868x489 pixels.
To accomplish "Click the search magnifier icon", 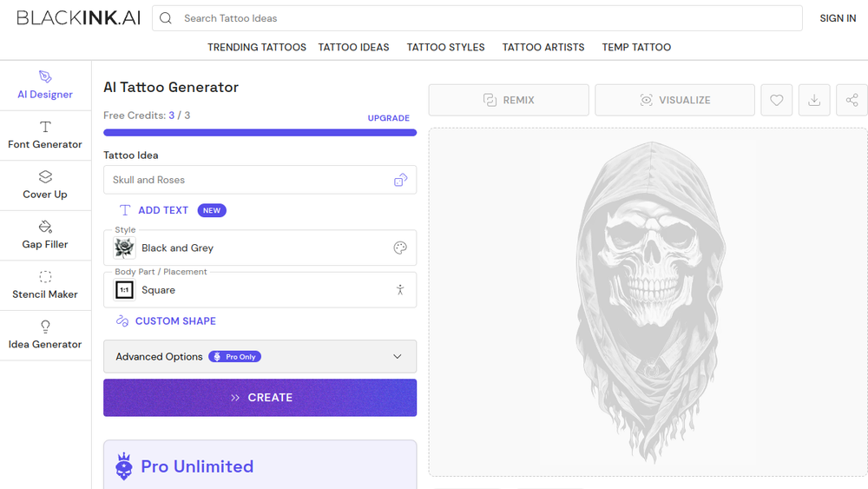I will tap(166, 18).
